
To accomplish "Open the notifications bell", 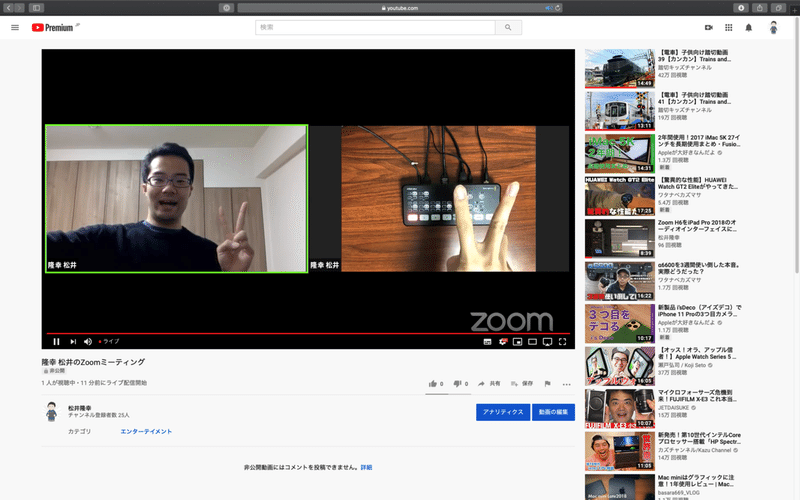I will click(x=748, y=28).
